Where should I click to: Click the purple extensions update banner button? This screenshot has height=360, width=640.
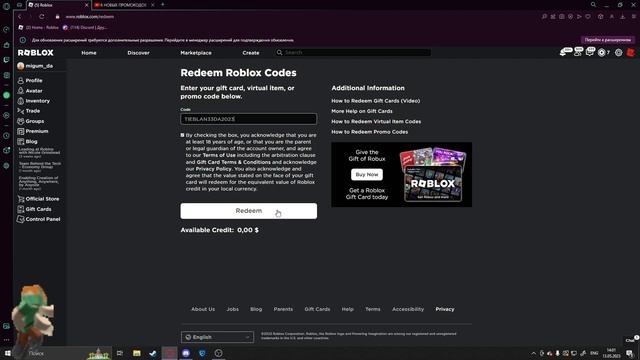click(x=608, y=40)
